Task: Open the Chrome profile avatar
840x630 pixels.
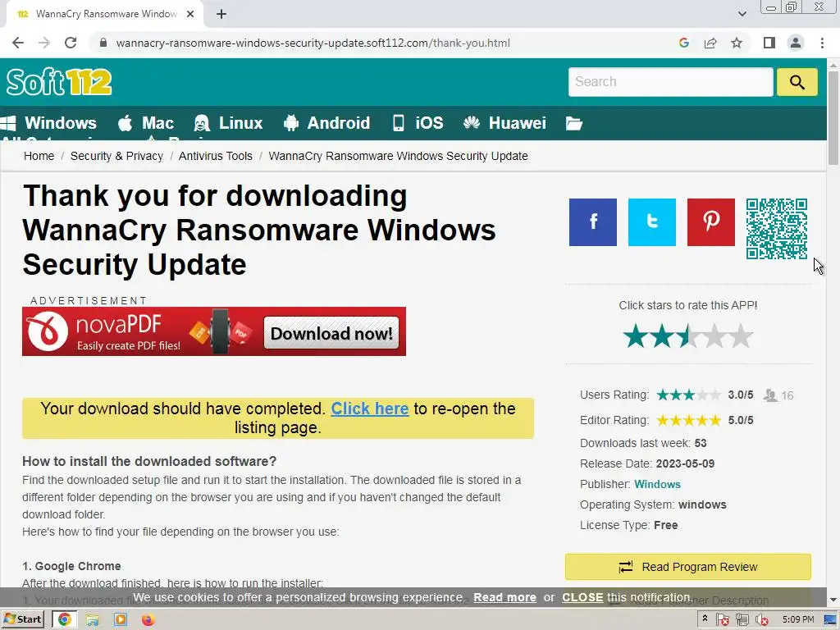Action: click(x=796, y=43)
